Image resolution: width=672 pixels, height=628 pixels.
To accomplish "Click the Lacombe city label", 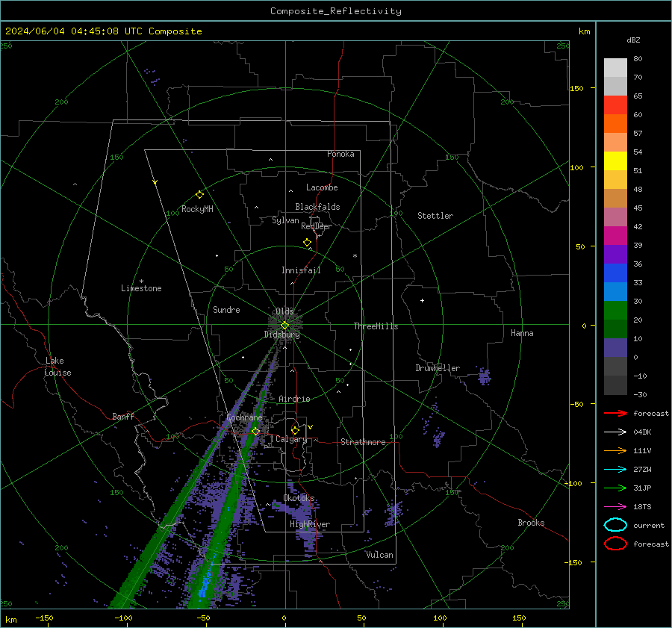I will tap(322, 187).
